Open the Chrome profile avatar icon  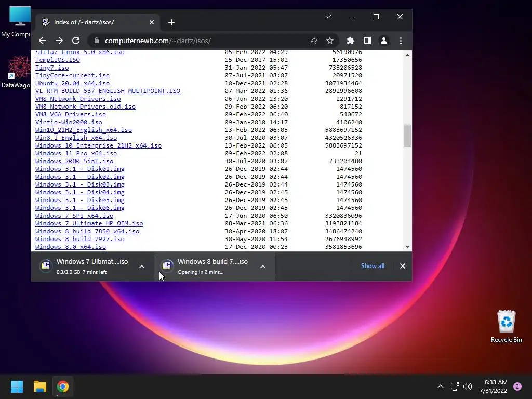[x=384, y=41]
